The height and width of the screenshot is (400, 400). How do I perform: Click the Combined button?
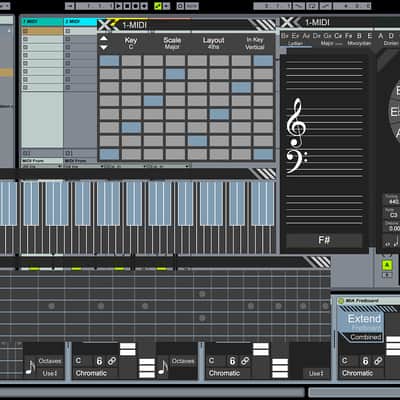366,337
